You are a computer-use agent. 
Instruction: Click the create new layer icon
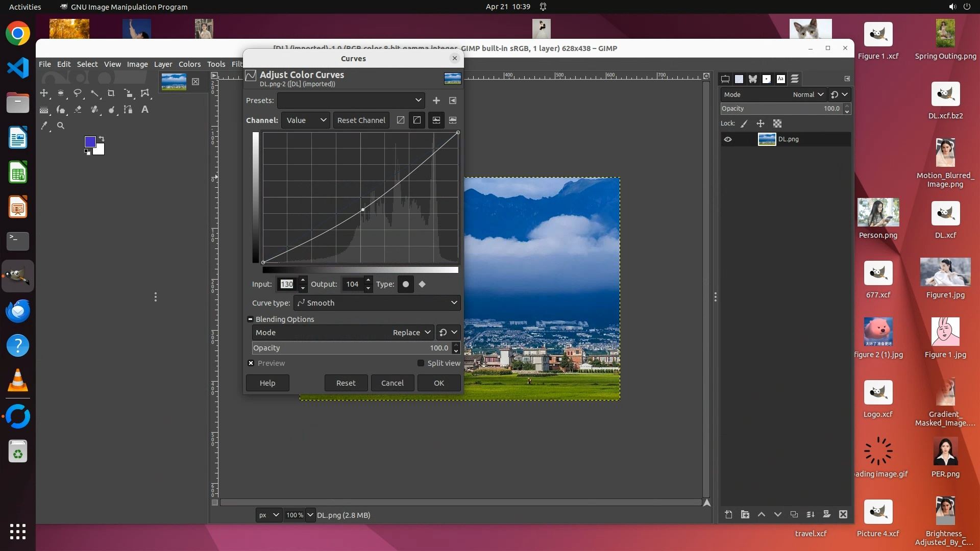[x=728, y=514]
